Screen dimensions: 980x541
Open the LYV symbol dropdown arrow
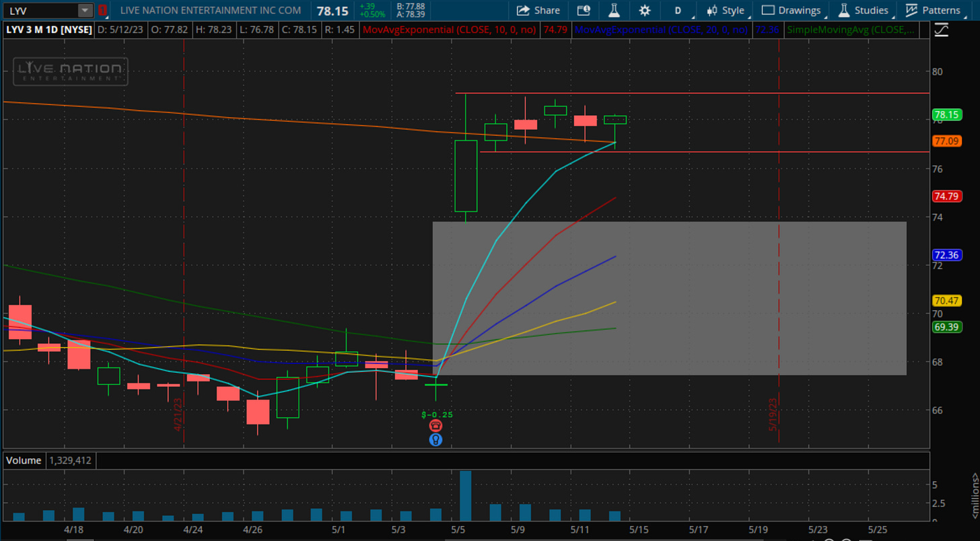85,10
